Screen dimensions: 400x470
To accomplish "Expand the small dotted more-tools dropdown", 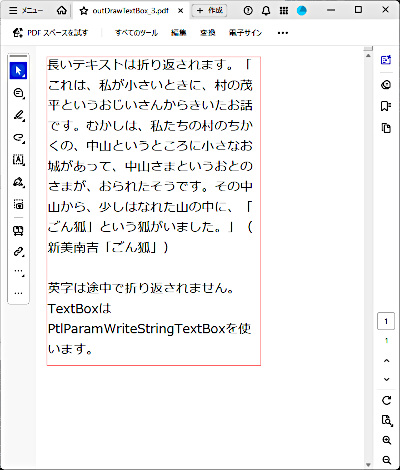I will click(19, 273).
